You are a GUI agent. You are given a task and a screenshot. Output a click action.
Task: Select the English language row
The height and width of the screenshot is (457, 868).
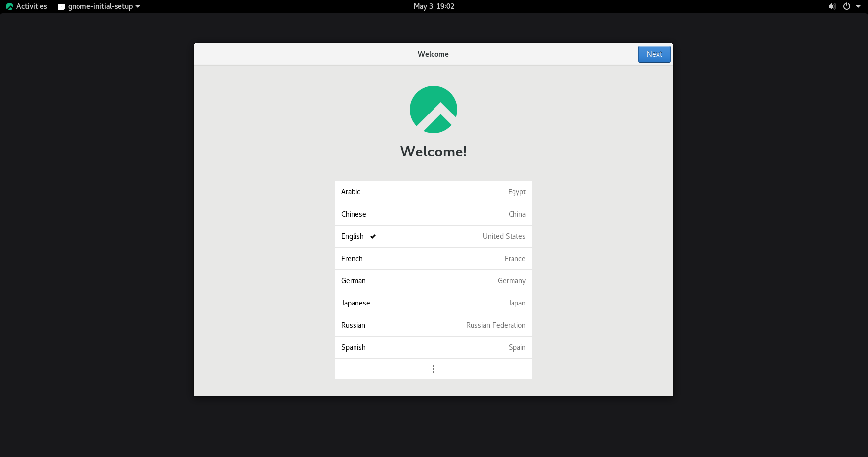[x=434, y=236]
